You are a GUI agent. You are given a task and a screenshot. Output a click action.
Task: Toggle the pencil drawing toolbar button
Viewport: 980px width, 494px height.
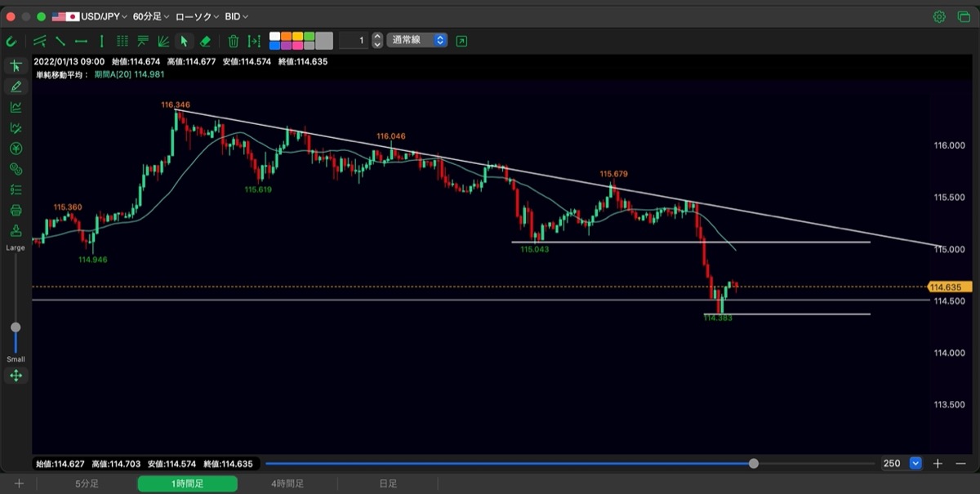[16, 87]
